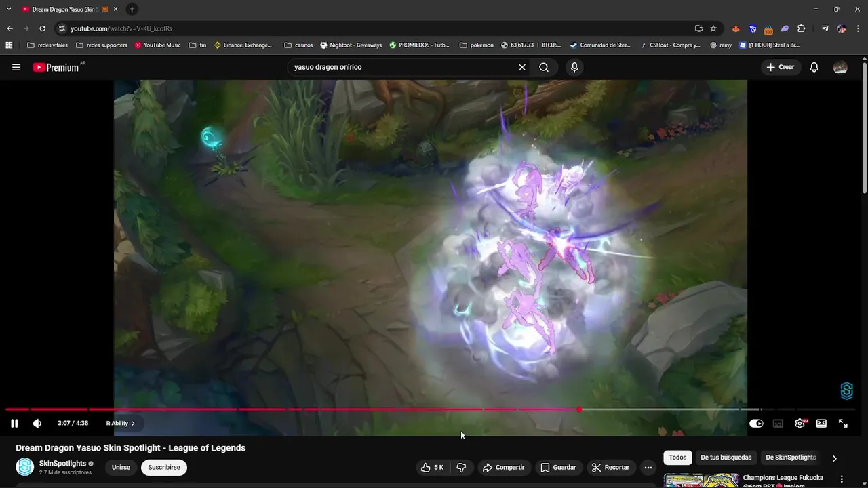This screenshot has height=488, width=868.
Task: Switch to theater mode view
Action: [x=822, y=423]
